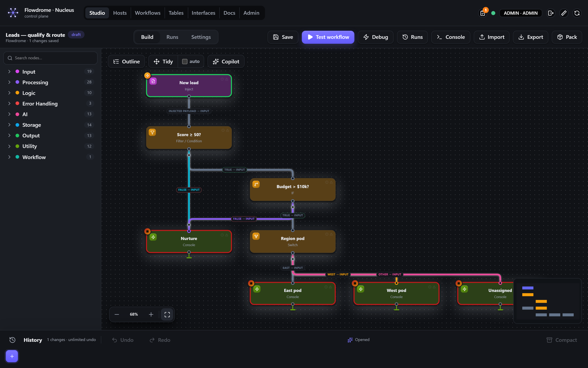Click the stop badge on West pod node
This screenshot has width=588, height=368.
(x=355, y=283)
